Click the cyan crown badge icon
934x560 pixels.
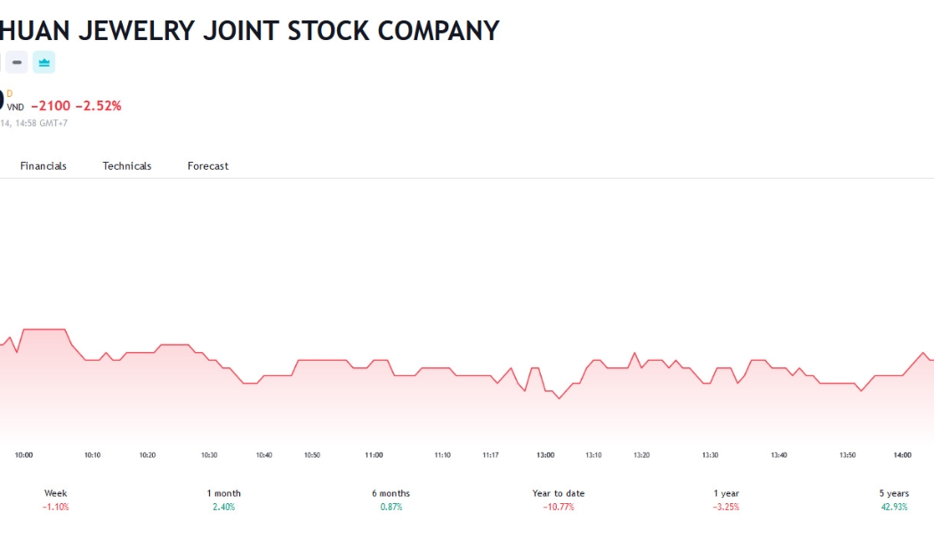click(x=44, y=62)
